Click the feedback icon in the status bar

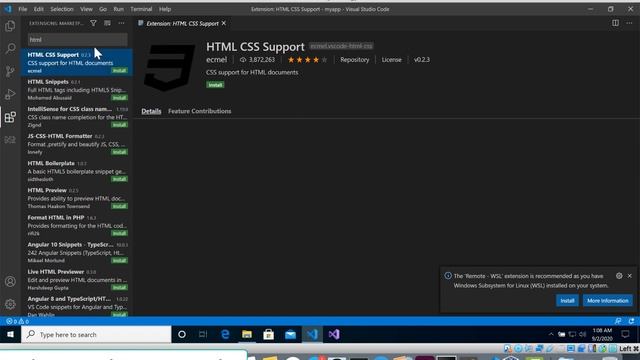(618, 321)
